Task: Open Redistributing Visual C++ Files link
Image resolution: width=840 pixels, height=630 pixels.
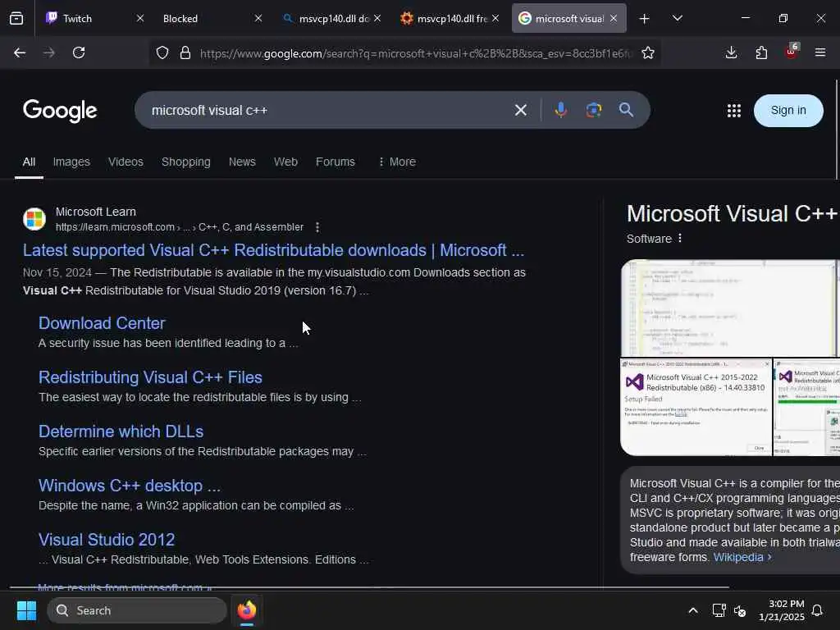Action: tap(151, 377)
